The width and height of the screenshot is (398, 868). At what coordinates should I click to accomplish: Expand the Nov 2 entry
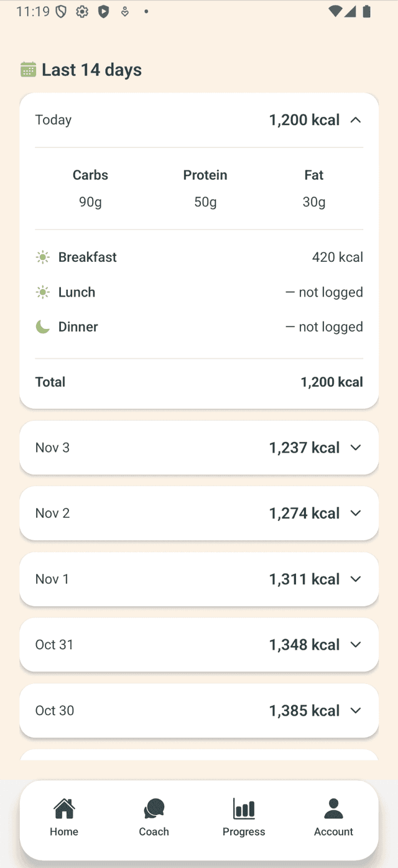[356, 513]
